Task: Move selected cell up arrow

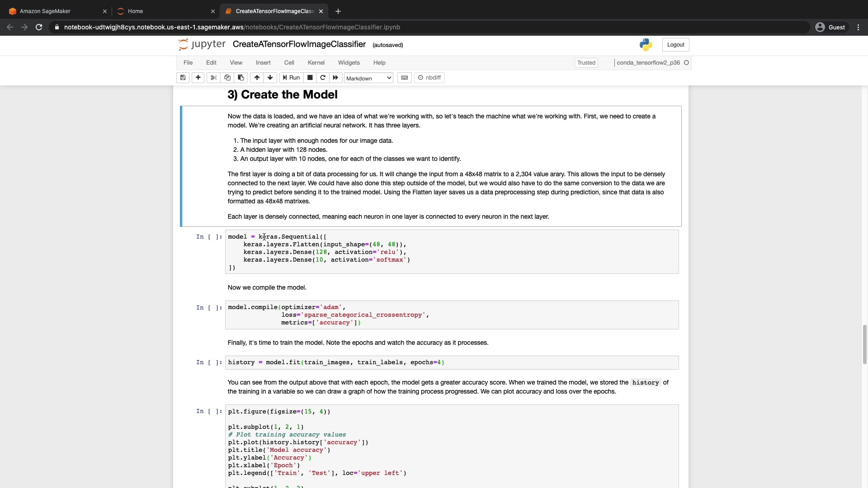Action: 257,78
